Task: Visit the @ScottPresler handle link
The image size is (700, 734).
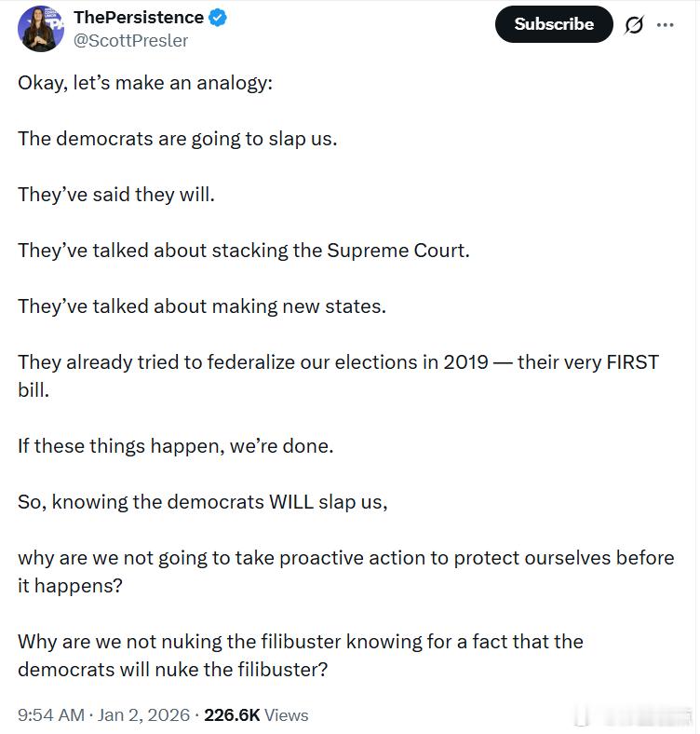Action: coord(130,41)
